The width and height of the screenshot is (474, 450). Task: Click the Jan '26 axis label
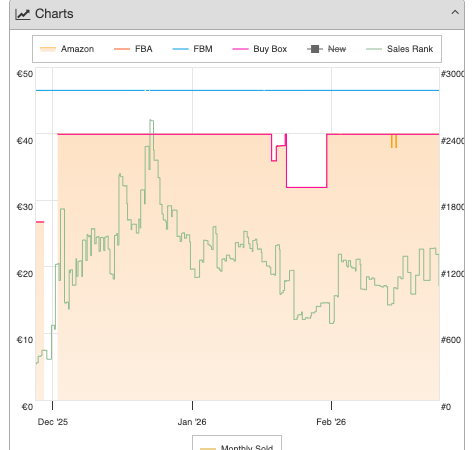(x=192, y=422)
